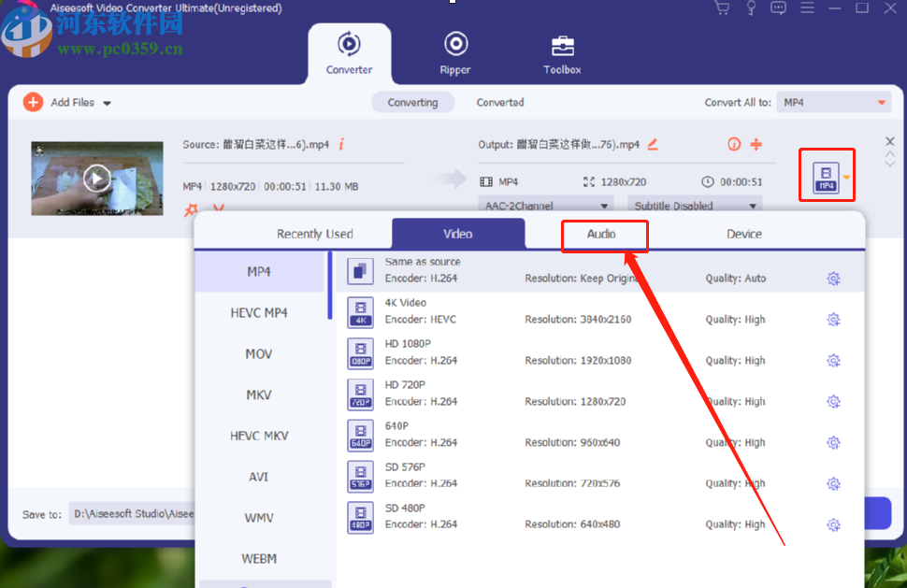The width and height of the screenshot is (907, 588).
Task: Open the purchase cart in title bar
Action: [x=722, y=7]
